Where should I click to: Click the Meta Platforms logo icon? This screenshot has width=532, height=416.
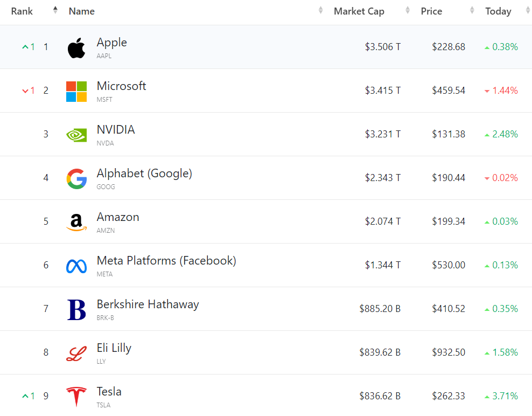(76, 266)
